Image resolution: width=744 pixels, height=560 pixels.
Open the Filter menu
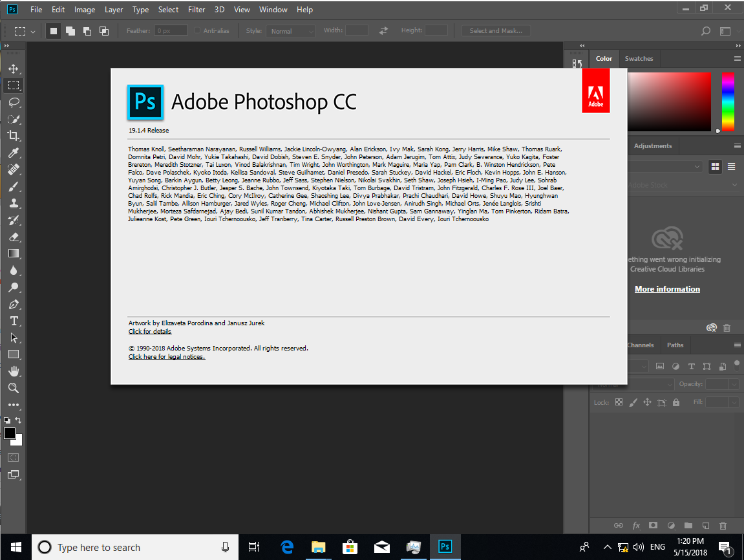tap(197, 10)
